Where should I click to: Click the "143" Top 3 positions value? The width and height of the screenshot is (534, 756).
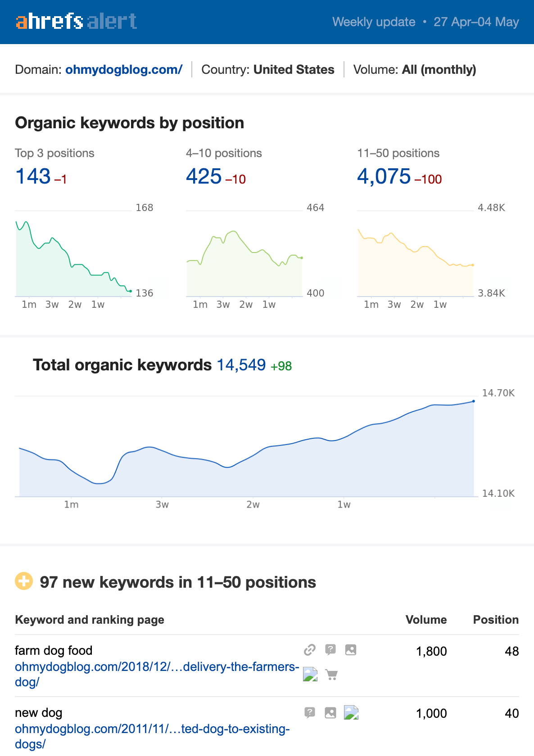tap(33, 176)
